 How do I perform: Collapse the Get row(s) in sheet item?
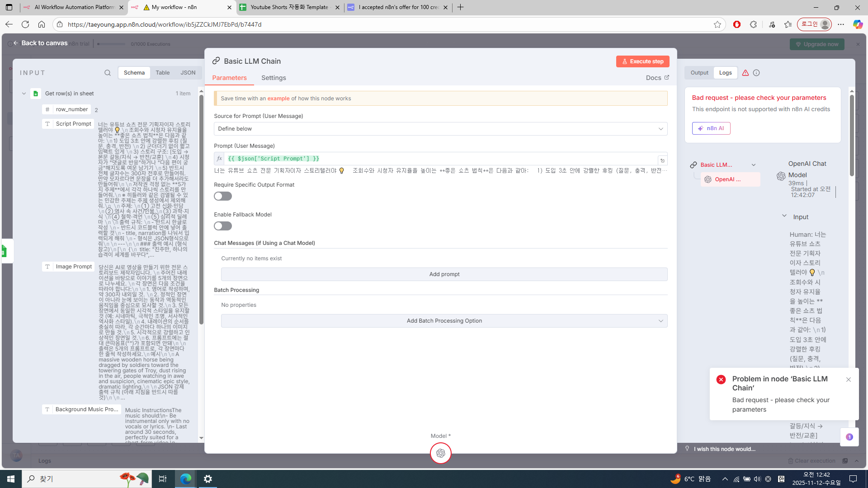(24, 94)
